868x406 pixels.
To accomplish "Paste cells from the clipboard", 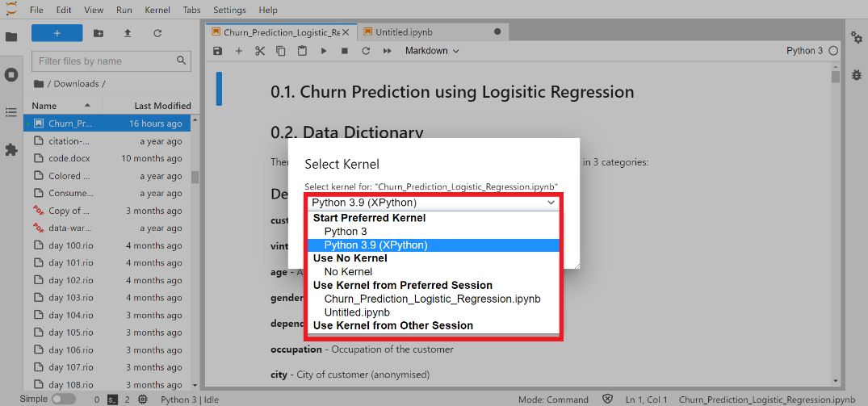I will [x=302, y=51].
